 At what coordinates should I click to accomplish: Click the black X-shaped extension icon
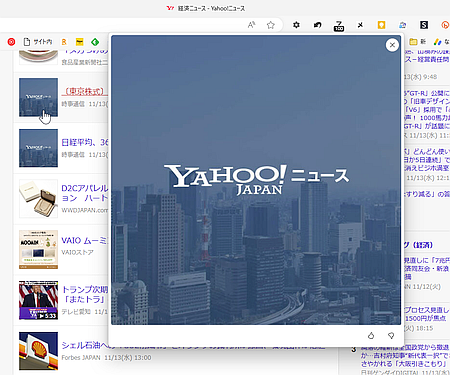coord(360,25)
